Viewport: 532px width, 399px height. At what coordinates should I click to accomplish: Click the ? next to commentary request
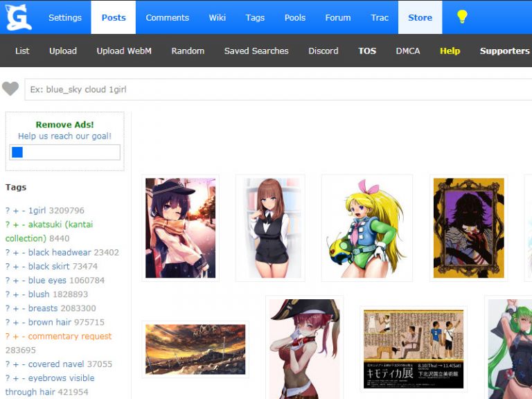click(x=8, y=336)
